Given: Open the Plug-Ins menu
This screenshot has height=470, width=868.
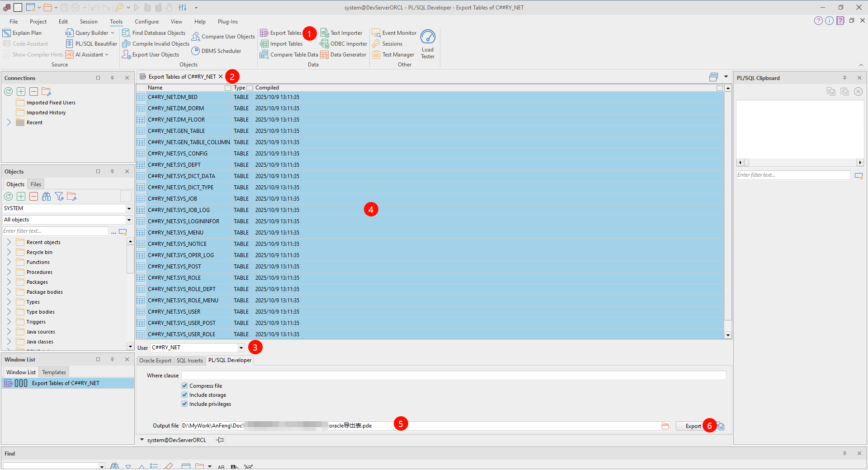Looking at the screenshot, I should point(228,22).
